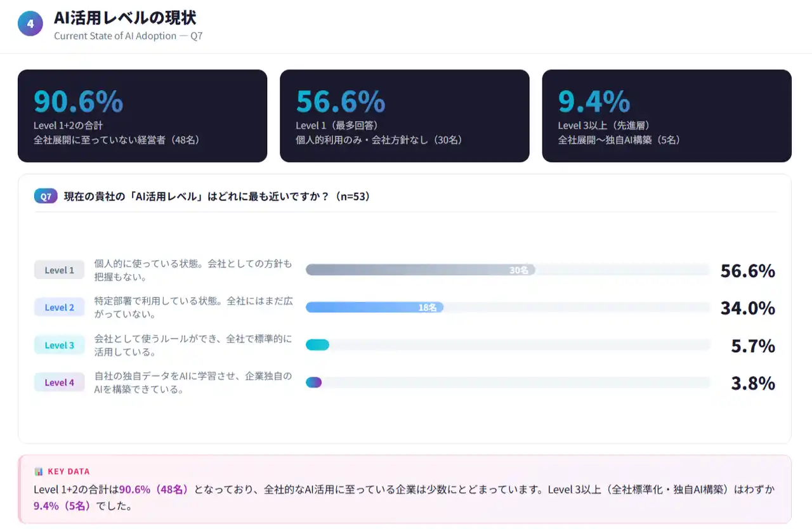This screenshot has height=529, width=812.
Task: Click the purple Level 4 bar
Action: pyautogui.click(x=314, y=382)
